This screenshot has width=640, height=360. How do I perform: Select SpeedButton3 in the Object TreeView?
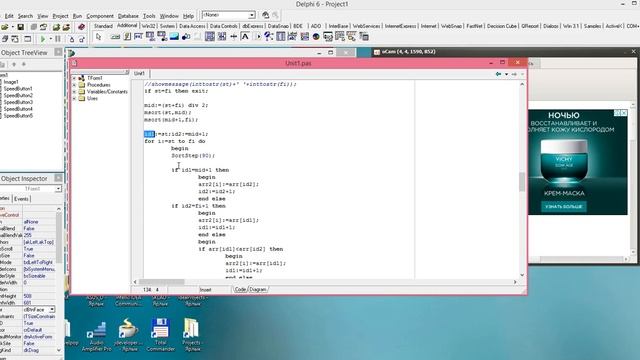coord(18,102)
